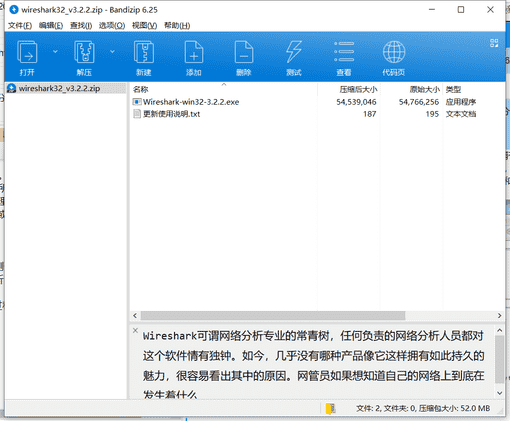Image resolution: width=510 pixels, height=421 pixels.
Task: Click the txt document file icon
Action: [x=137, y=114]
